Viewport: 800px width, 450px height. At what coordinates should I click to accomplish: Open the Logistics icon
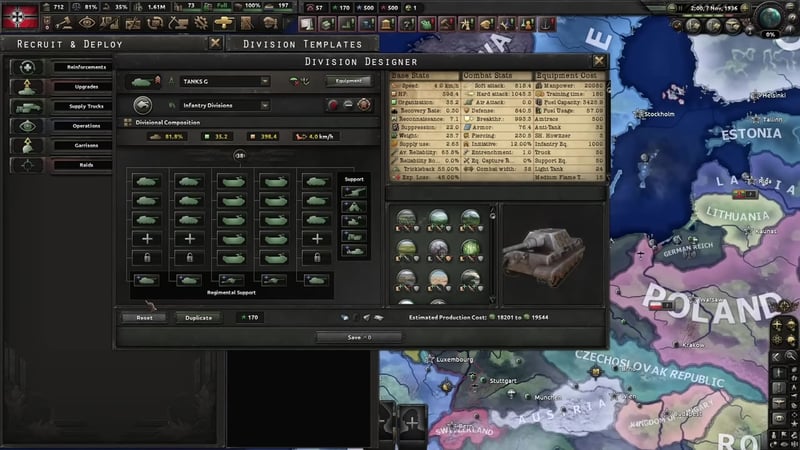click(247, 23)
